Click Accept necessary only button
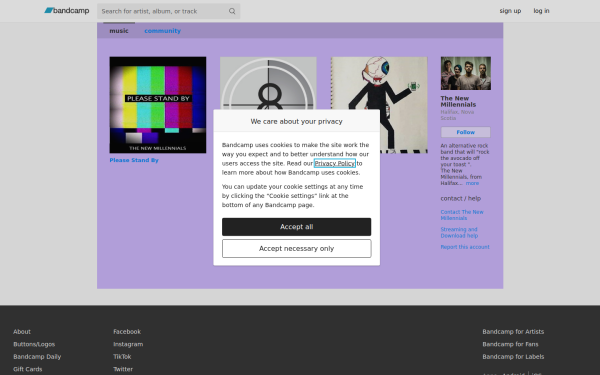Image resolution: width=600 pixels, height=375 pixels. coord(297,249)
